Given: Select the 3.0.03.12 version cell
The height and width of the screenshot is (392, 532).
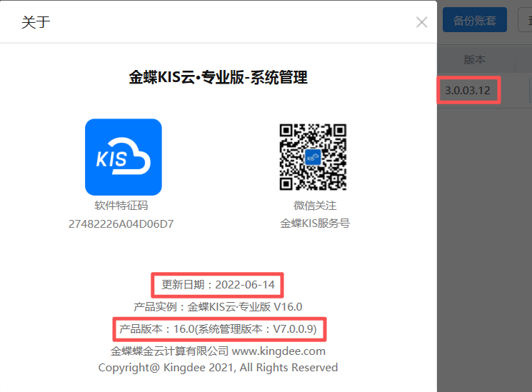Looking at the screenshot, I should 468,91.
